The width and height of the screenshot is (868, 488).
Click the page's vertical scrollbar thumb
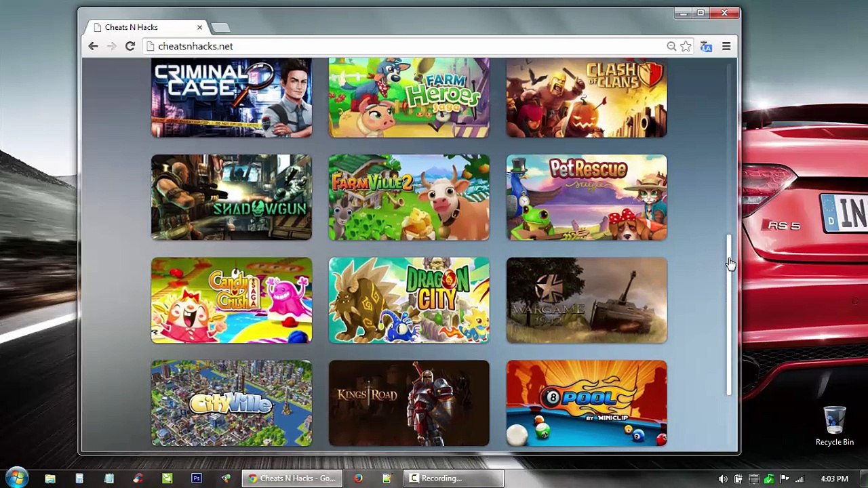[729, 314]
